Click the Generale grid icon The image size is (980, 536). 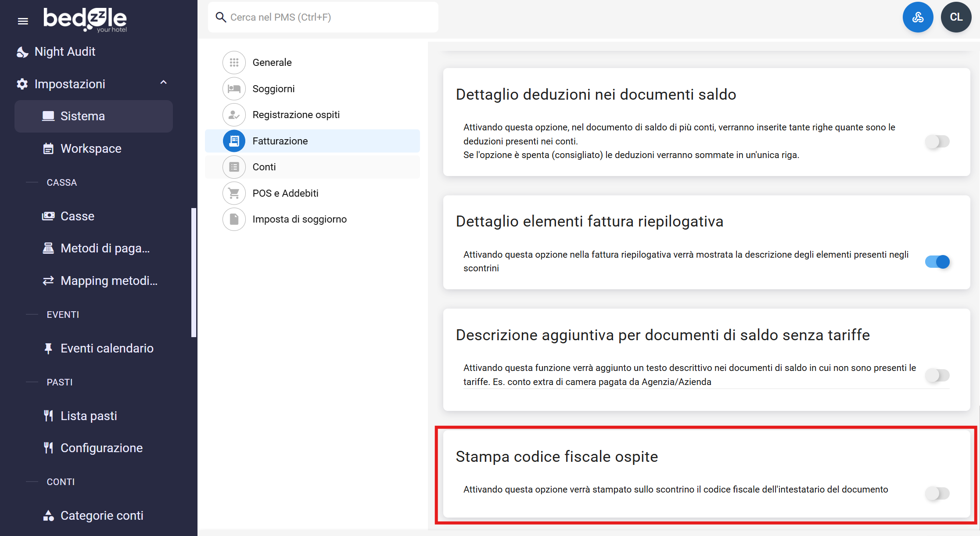point(234,62)
